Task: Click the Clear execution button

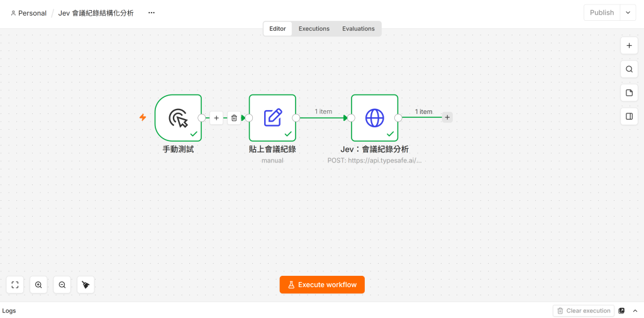Action: tap(584, 310)
